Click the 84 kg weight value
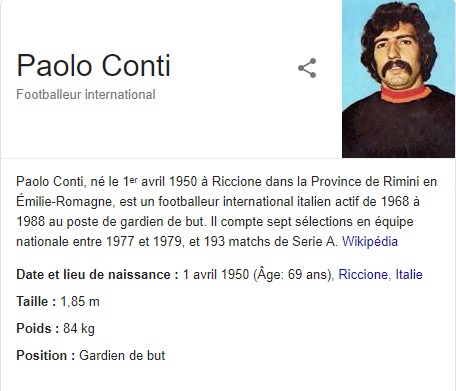 click(79, 329)
